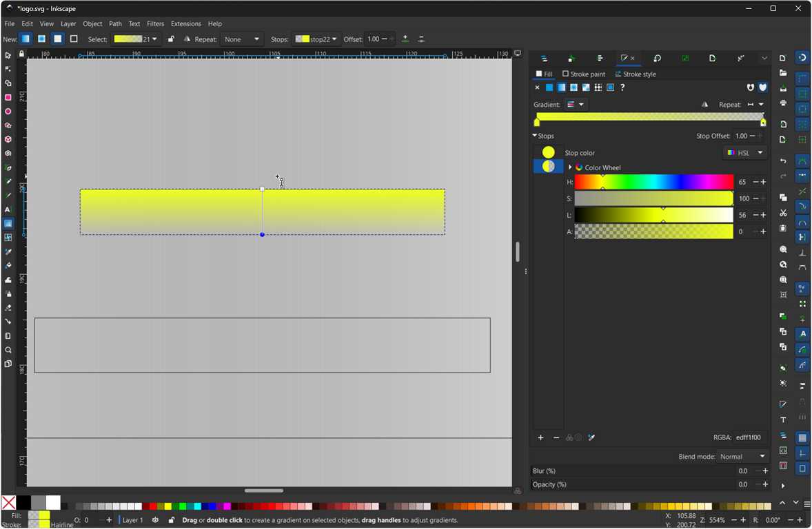Select the Zoom tool in toolbox
The width and height of the screenshot is (812, 529).
(x=8, y=350)
